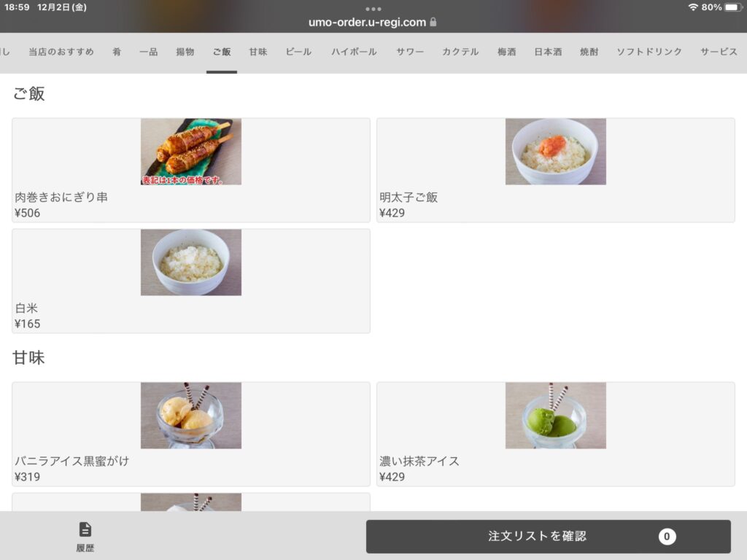
Task: Click the 注文リストを確認 button
Action: (x=549, y=537)
